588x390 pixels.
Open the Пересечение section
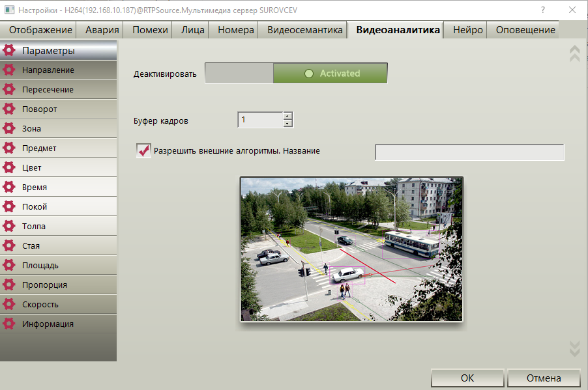pyautogui.click(x=59, y=89)
